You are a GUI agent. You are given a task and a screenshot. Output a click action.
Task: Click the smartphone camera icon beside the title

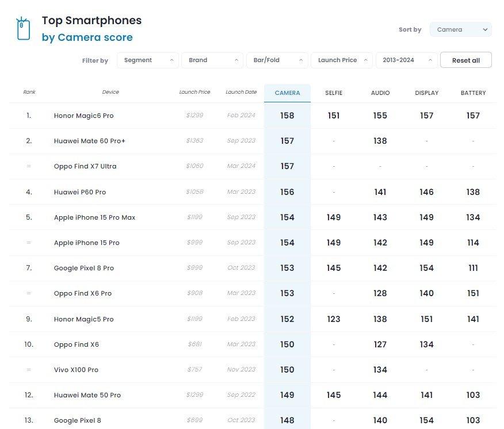pyautogui.click(x=23, y=29)
